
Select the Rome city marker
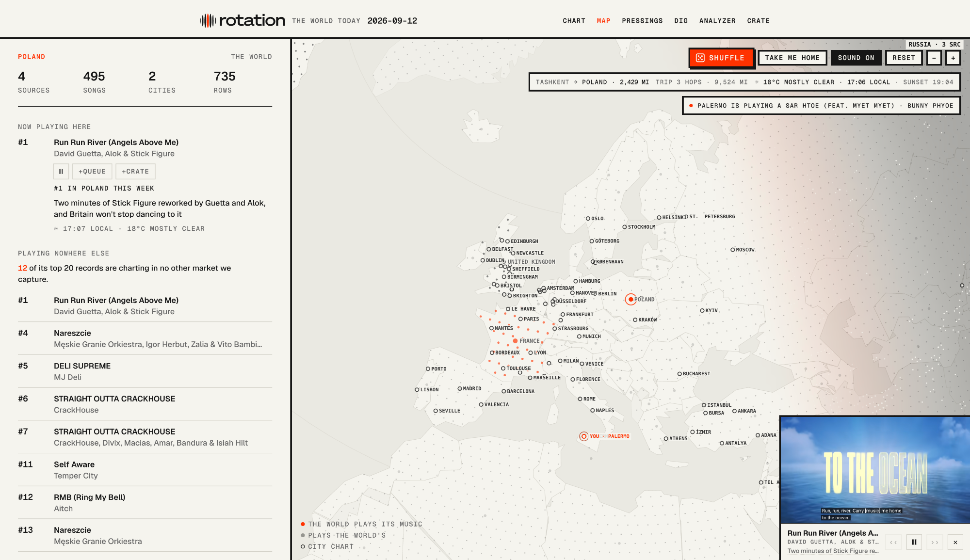[580, 399]
